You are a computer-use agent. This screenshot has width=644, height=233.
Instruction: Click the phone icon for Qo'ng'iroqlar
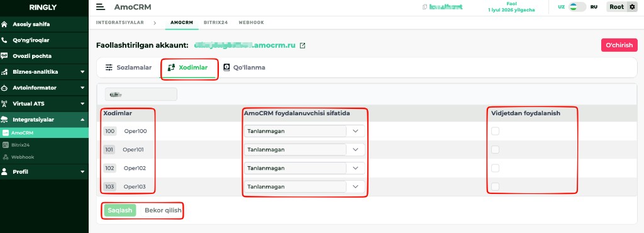coord(4,40)
